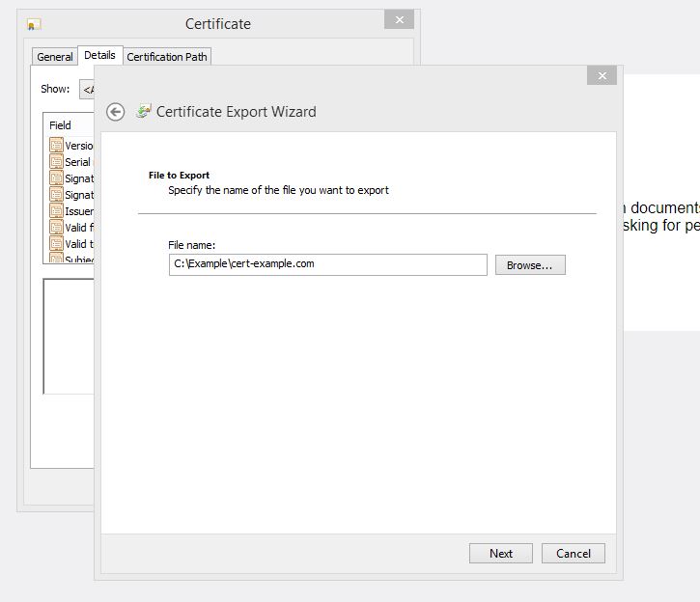Select the Valid to field icon
This screenshot has height=602, width=700.
(57, 244)
